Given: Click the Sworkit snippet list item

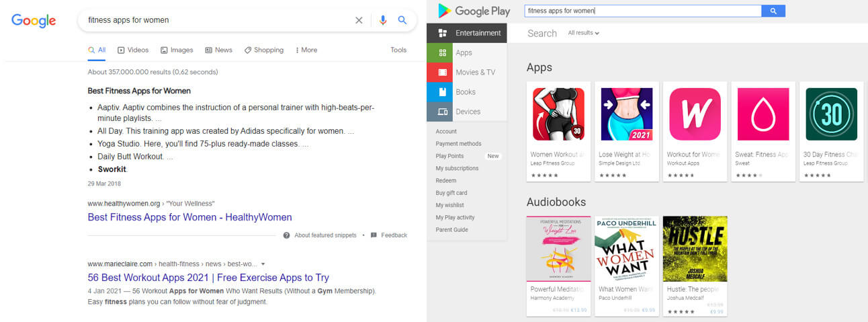Looking at the screenshot, I should (112, 169).
